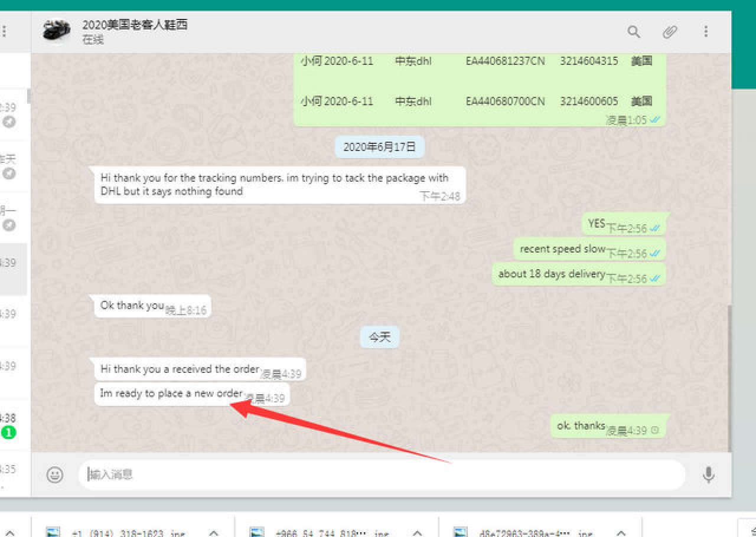This screenshot has width=756, height=537.
Task: Click the chat area vertical scrollbar
Action: (729, 378)
